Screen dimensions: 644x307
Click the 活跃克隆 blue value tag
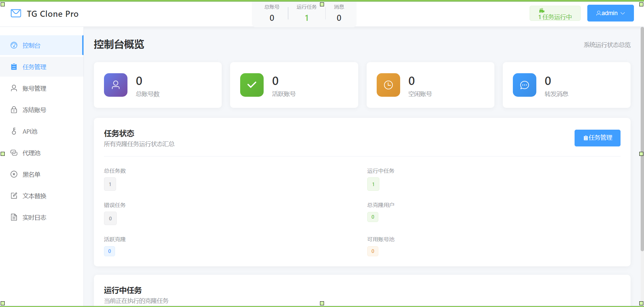(x=109, y=251)
